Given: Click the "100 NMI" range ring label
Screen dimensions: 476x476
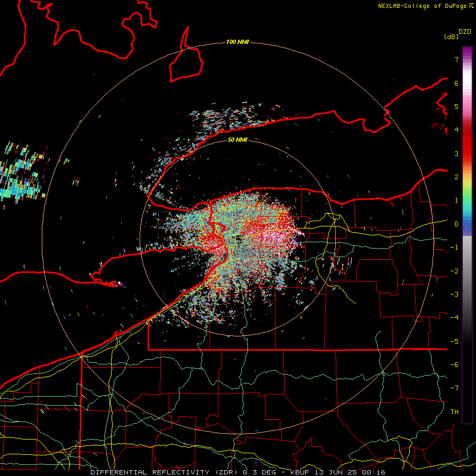Looking at the screenshot, I should coord(237,42).
